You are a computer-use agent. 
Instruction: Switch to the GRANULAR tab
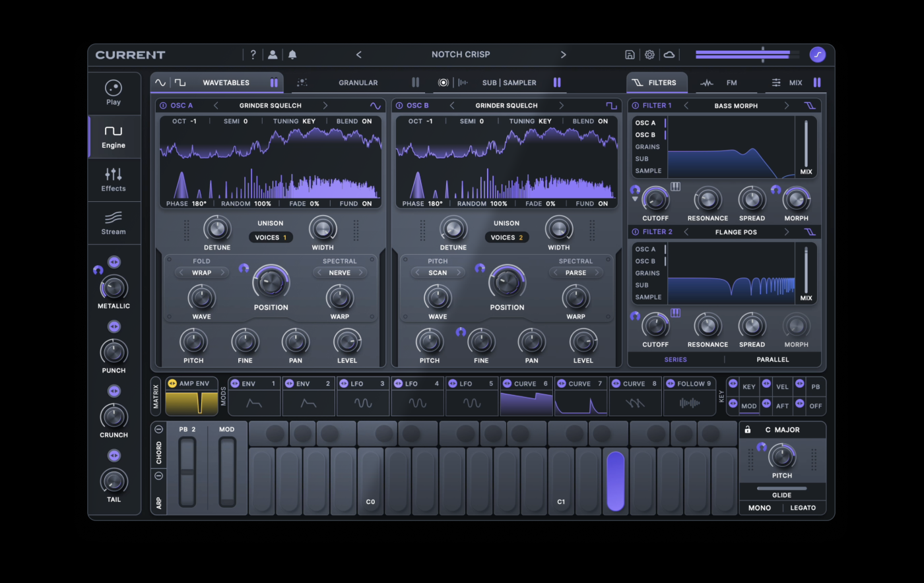click(358, 82)
